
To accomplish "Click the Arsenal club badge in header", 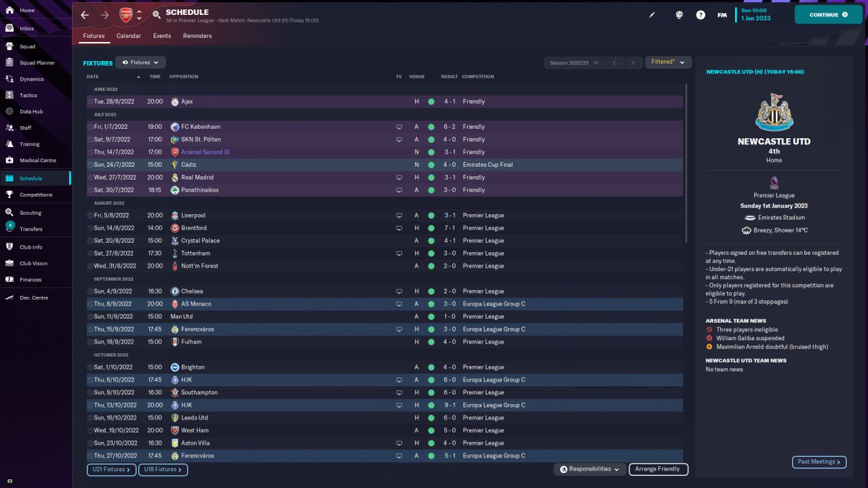I will coord(126,15).
